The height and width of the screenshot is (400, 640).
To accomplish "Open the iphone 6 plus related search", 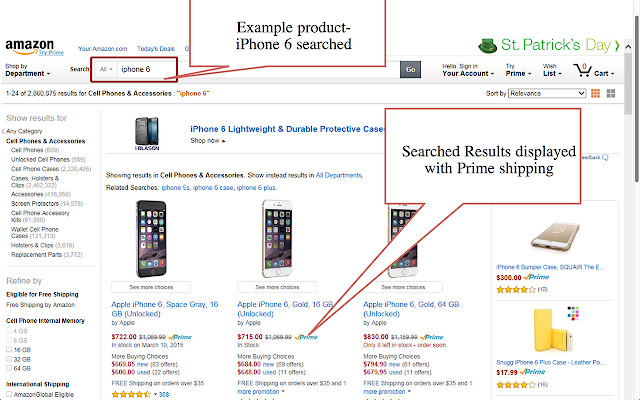I will coord(257,188).
